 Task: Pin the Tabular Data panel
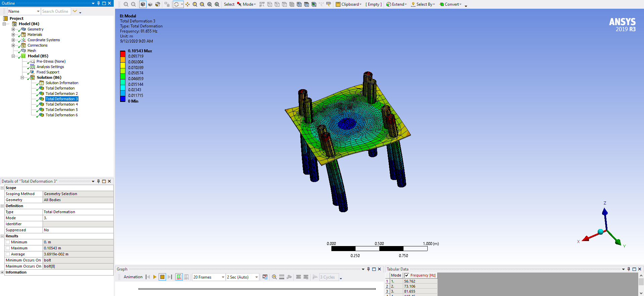pos(629,269)
